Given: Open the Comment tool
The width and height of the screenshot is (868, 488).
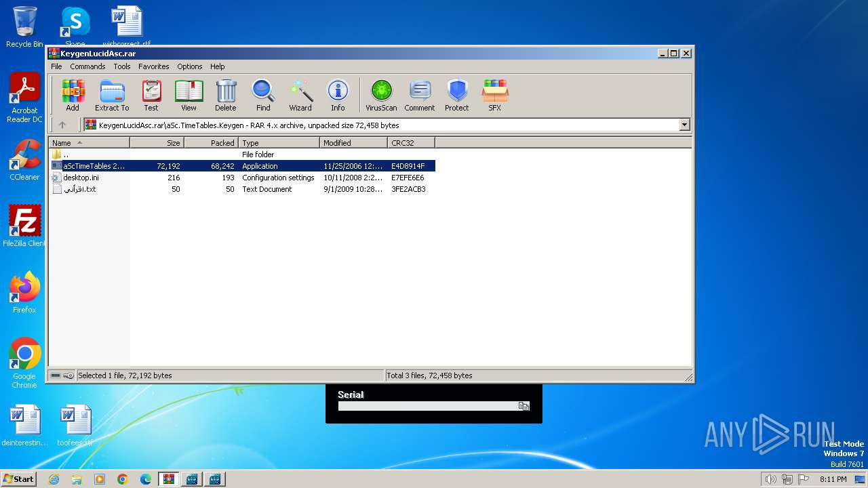Looking at the screenshot, I should pyautogui.click(x=420, y=96).
